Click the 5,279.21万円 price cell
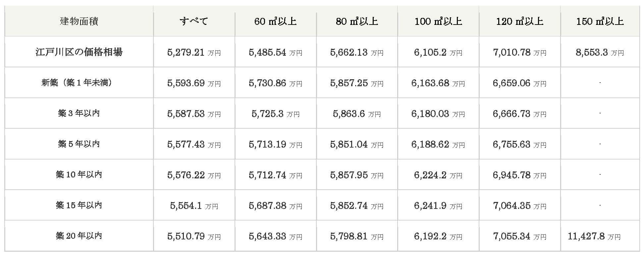 194,52
